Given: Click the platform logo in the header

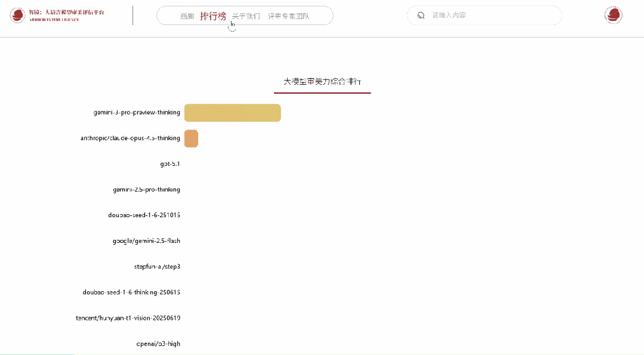Looking at the screenshot, I should point(17,15).
